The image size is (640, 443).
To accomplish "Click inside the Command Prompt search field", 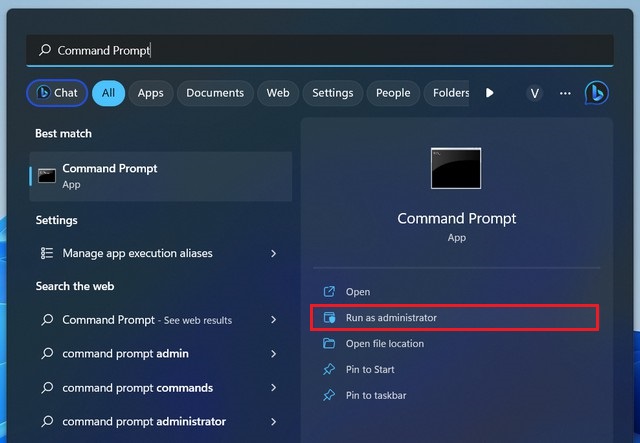I will [x=320, y=50].
